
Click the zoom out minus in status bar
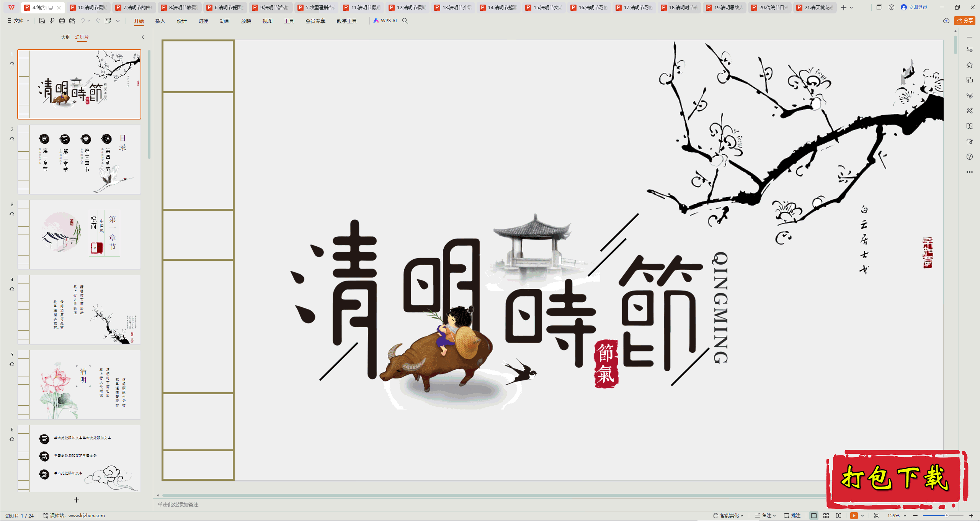(915, 516)
